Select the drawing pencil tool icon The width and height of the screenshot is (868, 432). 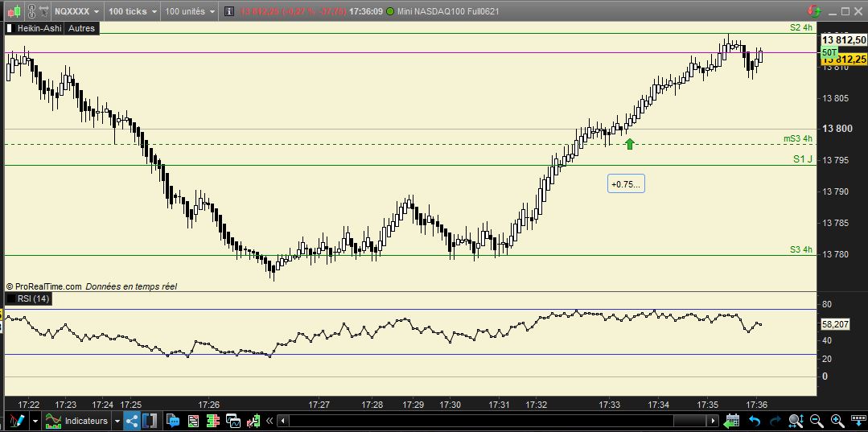pos(15,421)
